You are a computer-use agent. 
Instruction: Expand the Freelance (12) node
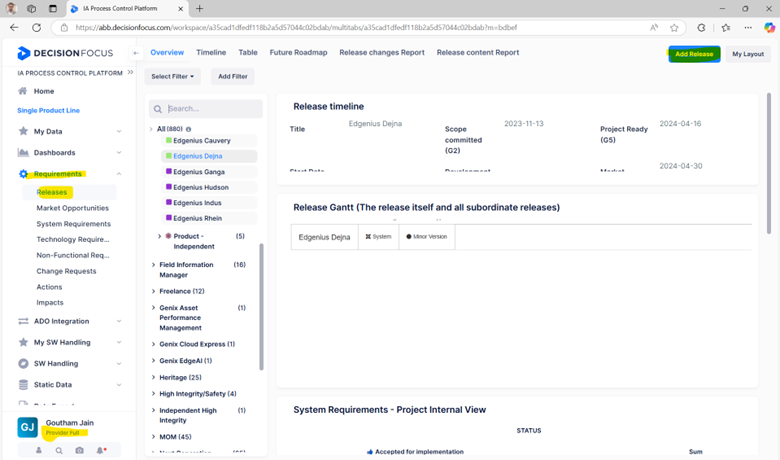pos(153,291)
